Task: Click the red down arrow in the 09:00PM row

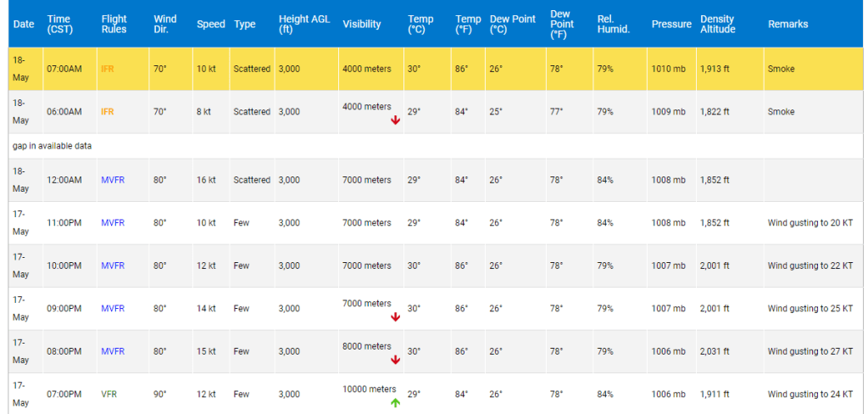Action: (x=396, y=316)
